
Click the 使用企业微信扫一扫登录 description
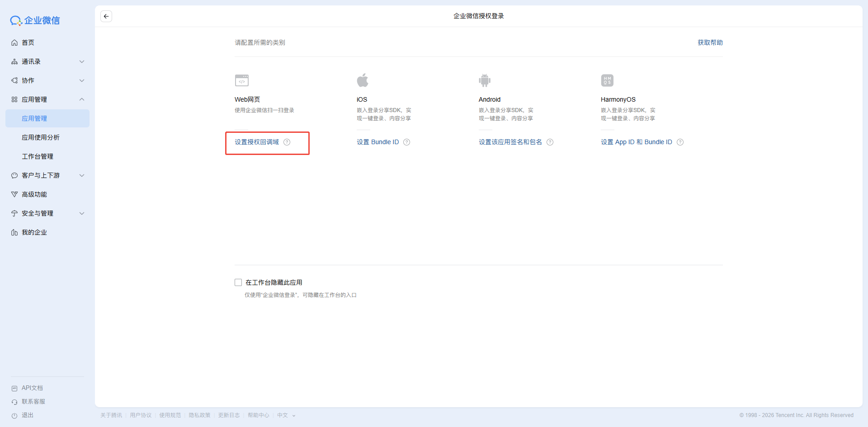pyautogui.click(x=264, y=110)
